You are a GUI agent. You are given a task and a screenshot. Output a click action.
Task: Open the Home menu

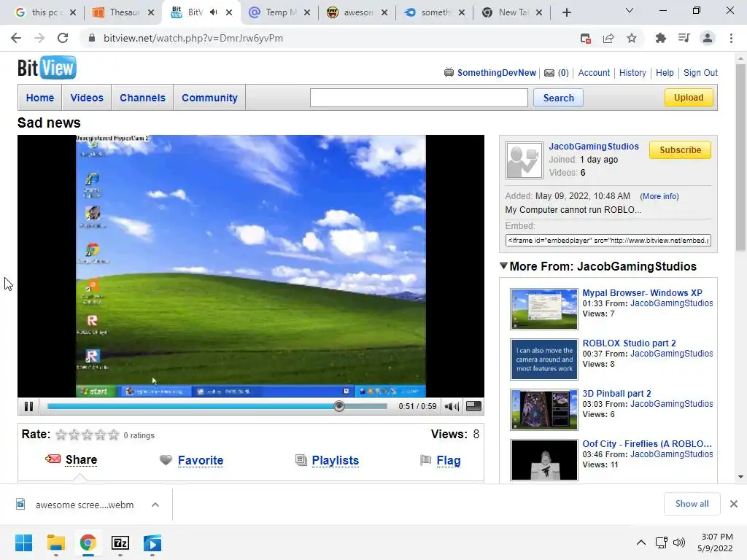click(40, 98)
